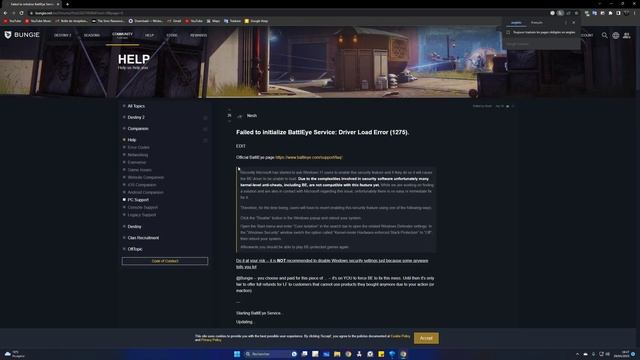The width and height of the screenshot is (640, 360).
Task: Select OffTopic in the forum sidebar
Action: [x=135, y=249]
